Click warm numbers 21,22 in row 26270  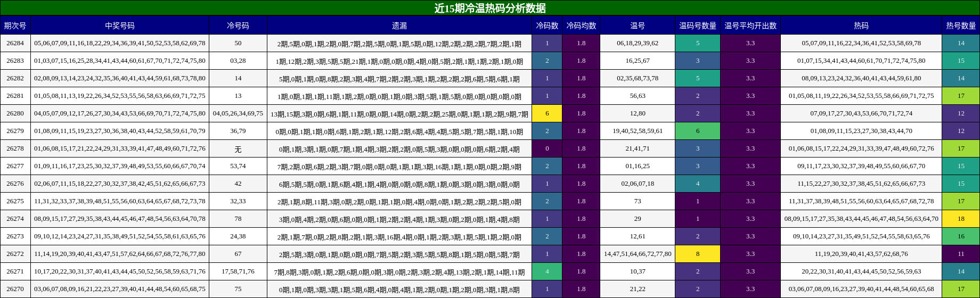coord(638,289)
